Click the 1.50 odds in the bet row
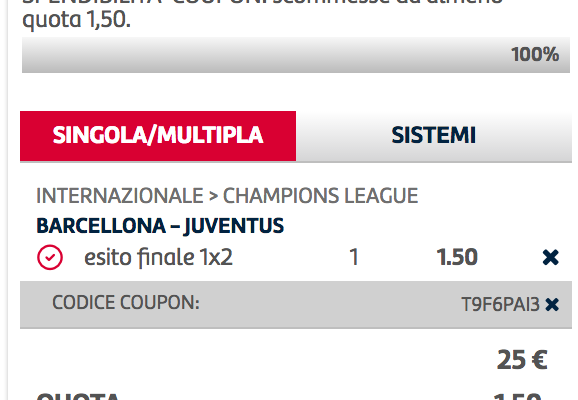This screenshot has width=578, height=400. click(x=457, y=257)
